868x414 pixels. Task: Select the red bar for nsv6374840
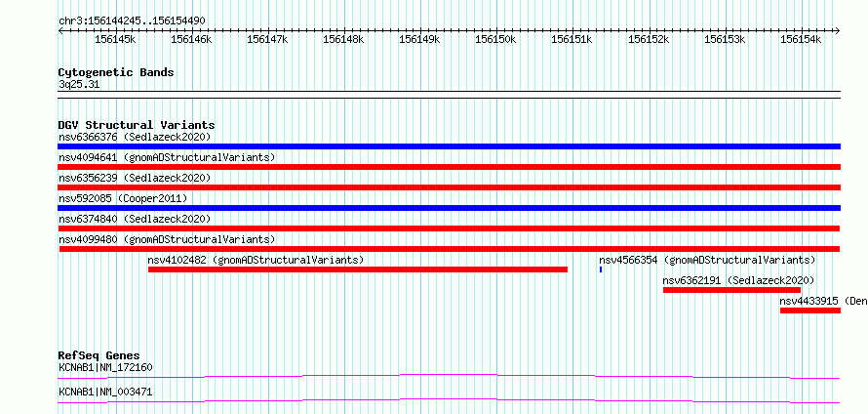point(449,228)
